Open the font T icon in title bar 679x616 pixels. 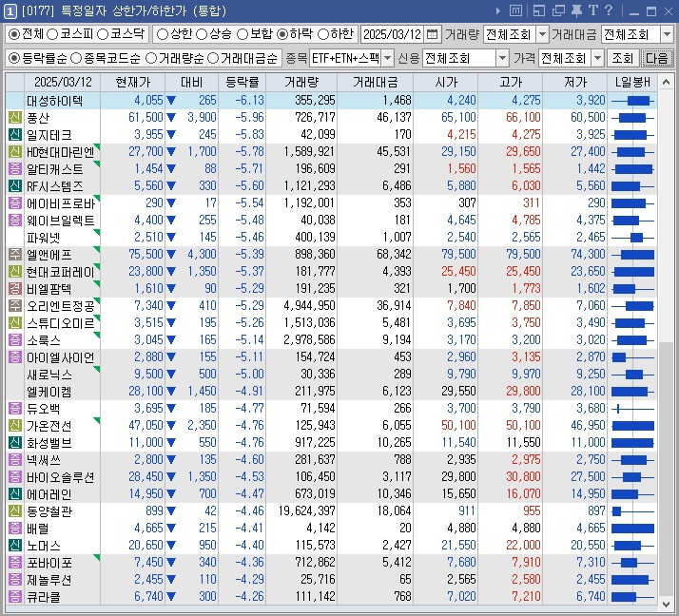point(592,10)
